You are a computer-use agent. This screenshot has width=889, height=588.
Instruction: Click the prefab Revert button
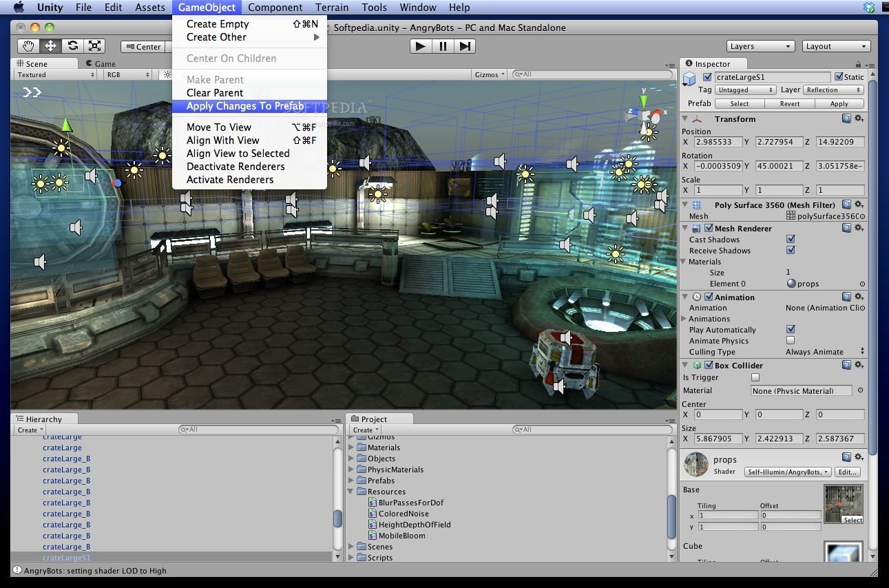[x=789, y=104]
